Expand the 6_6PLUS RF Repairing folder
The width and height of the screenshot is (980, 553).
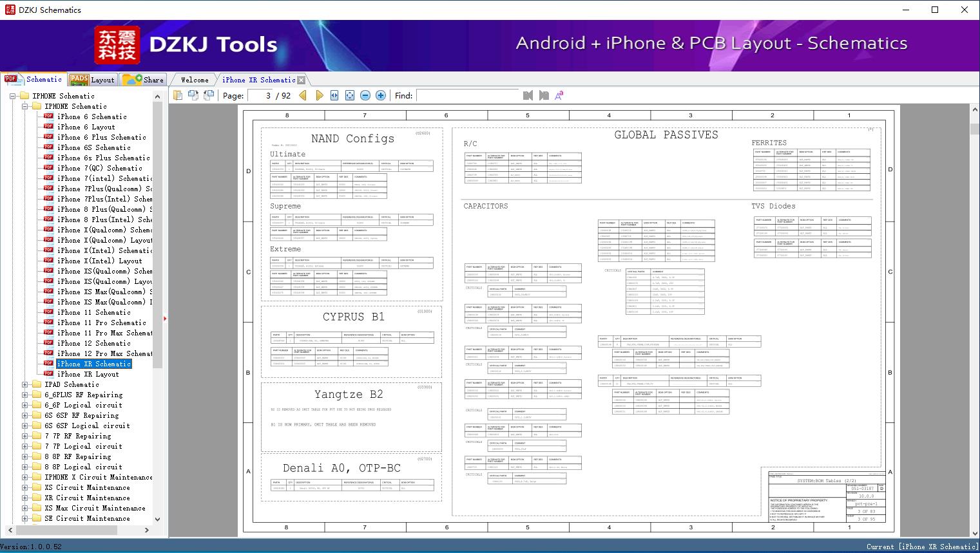pos(25,395)
